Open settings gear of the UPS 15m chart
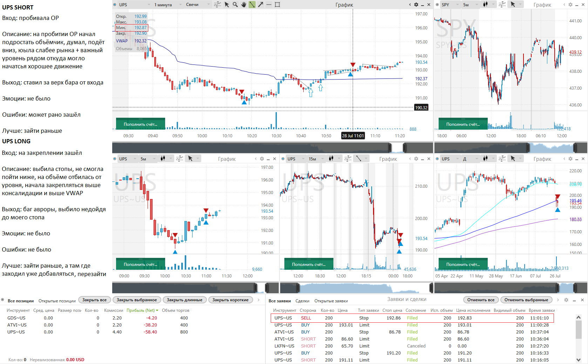The width and height of the screenshot is (588, 364). [416, 159]
